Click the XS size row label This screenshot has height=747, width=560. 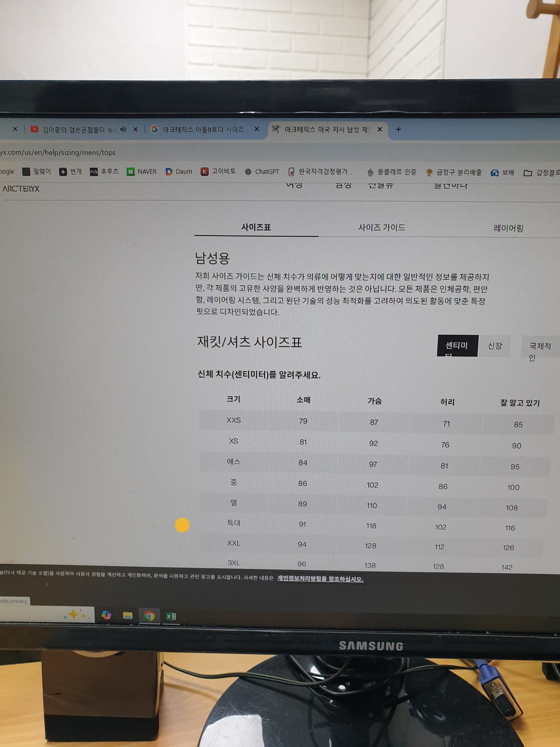coord(233,441)
